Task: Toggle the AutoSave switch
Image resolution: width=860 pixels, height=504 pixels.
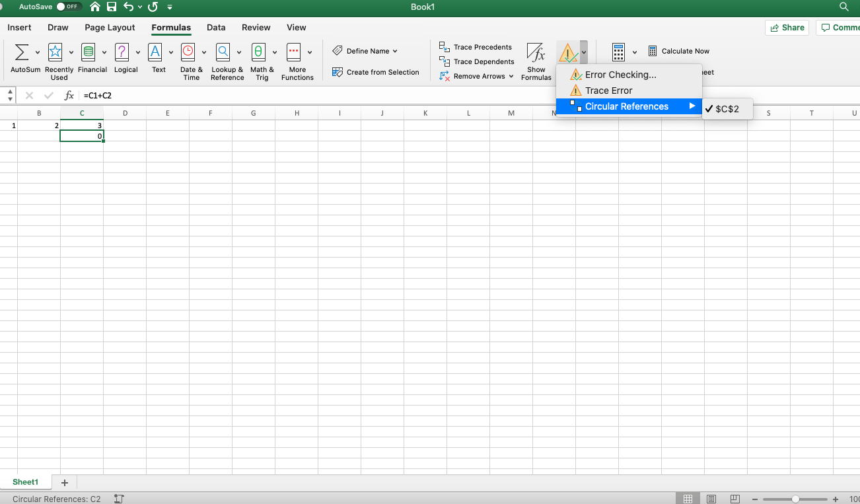Action: pos(69,7)
